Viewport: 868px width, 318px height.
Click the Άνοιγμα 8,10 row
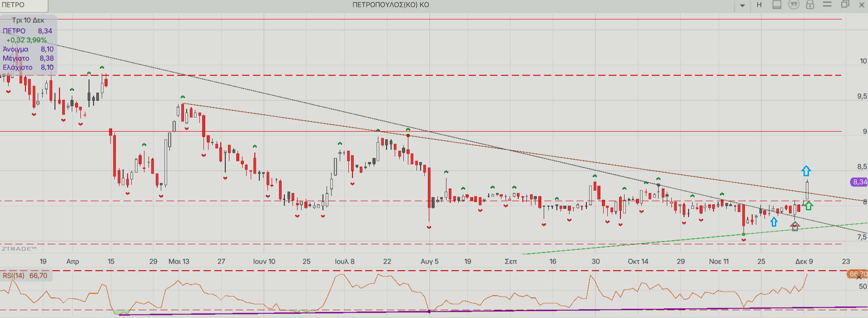click(x=28, y=49)
